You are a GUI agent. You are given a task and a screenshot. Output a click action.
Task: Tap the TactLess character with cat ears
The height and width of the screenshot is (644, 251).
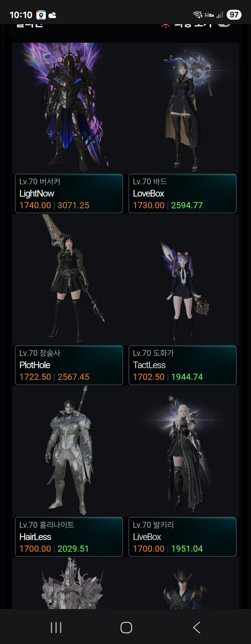(183, 280)
